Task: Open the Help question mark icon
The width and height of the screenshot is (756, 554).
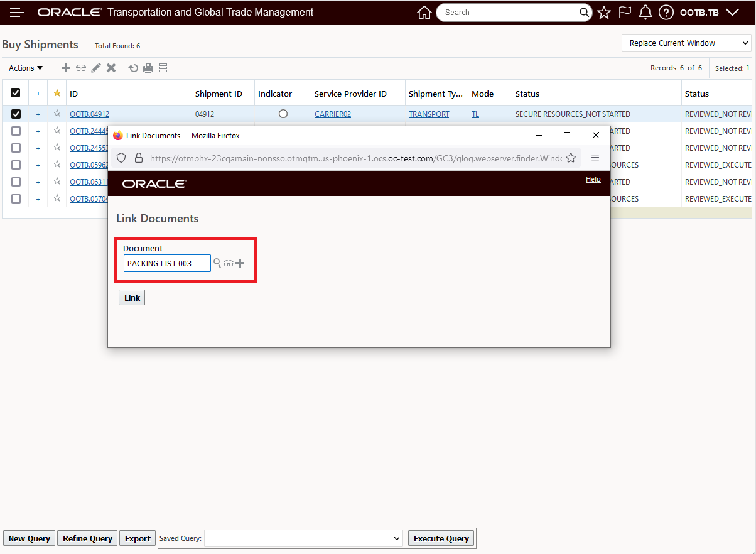Action: pyautogui.click(x=666, y=13)
